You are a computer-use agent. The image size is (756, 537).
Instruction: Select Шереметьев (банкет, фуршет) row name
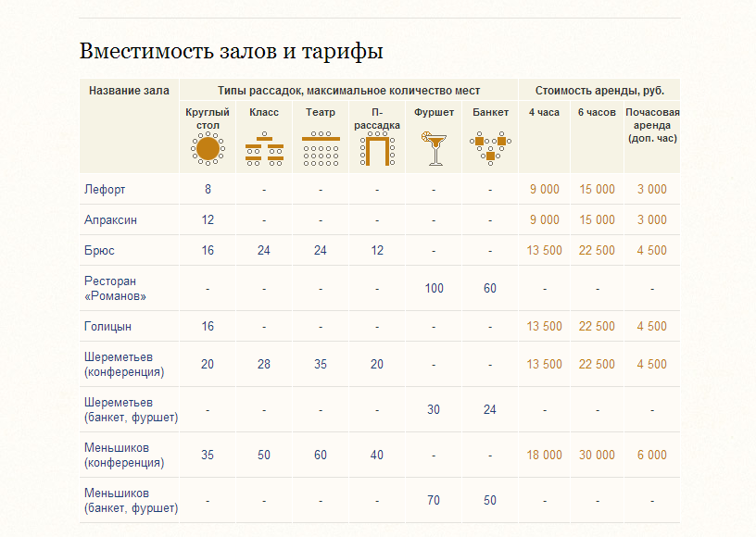pos(132,410)
